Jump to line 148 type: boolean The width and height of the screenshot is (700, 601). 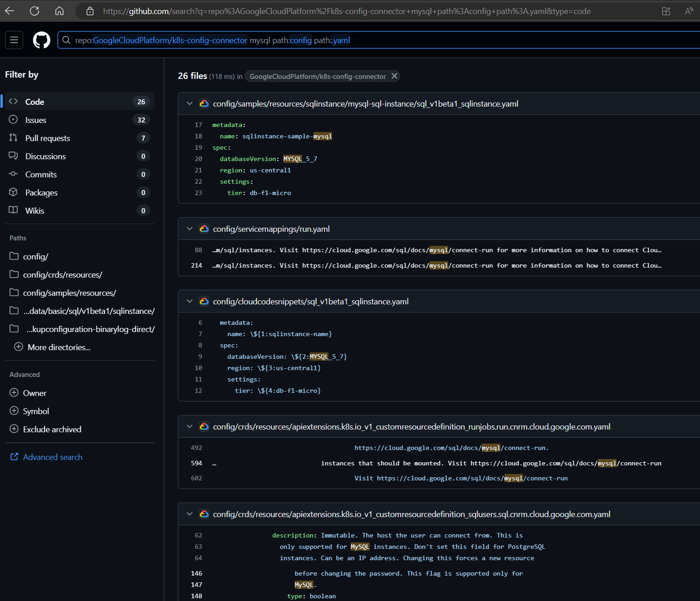[196, 596]
